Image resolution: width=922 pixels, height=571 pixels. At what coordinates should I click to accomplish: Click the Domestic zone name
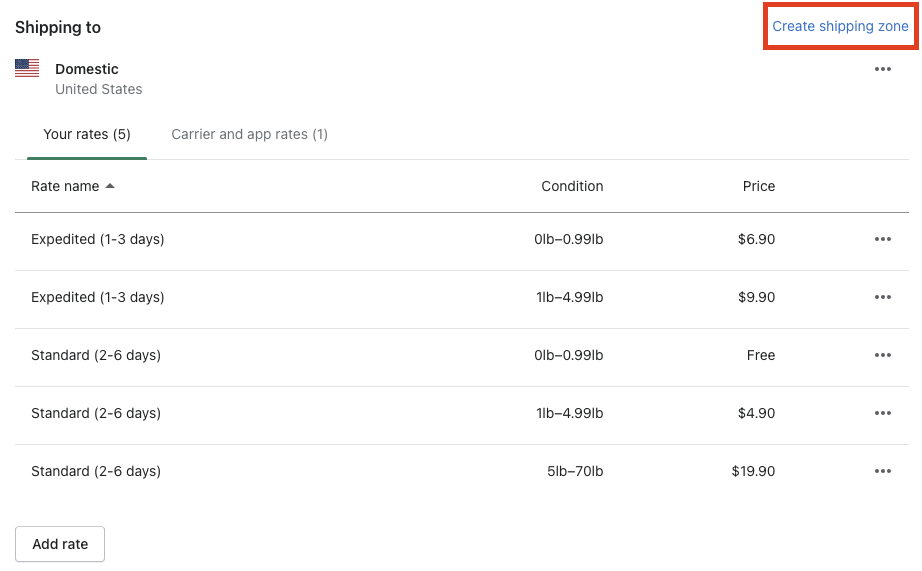tap(87, 69)
